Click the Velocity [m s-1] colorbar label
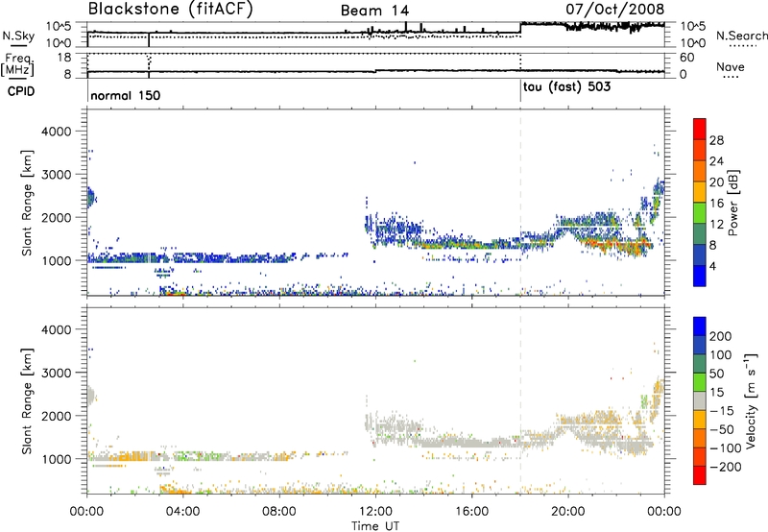This screenshot has width=768, height=532. tap(751, 401)
